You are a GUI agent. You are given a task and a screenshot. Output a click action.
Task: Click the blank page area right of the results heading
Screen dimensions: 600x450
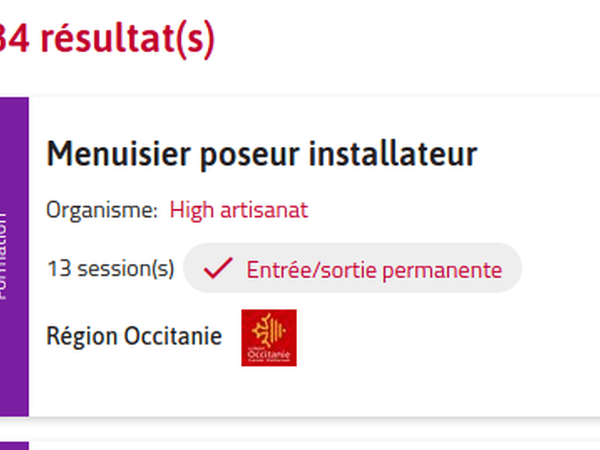pos(420,40)
